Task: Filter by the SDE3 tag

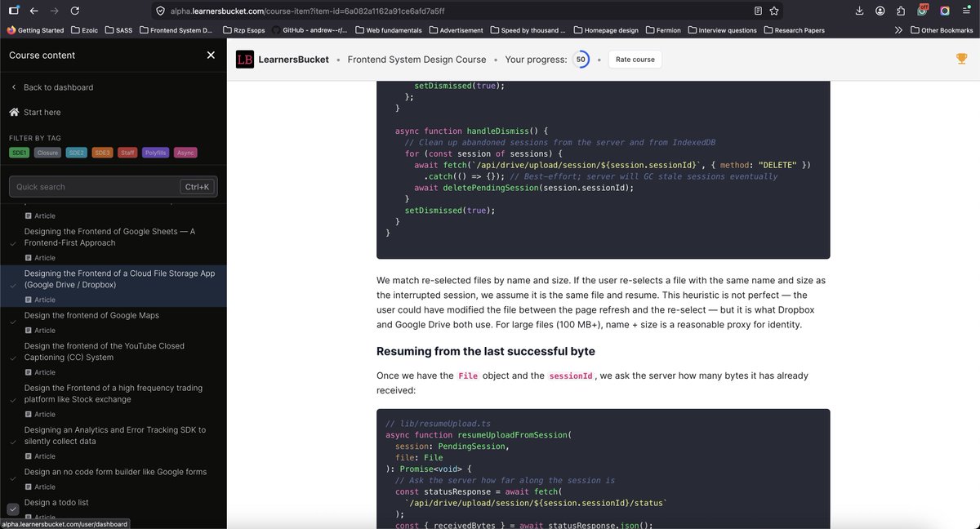Action: click(x=102, y=153)
